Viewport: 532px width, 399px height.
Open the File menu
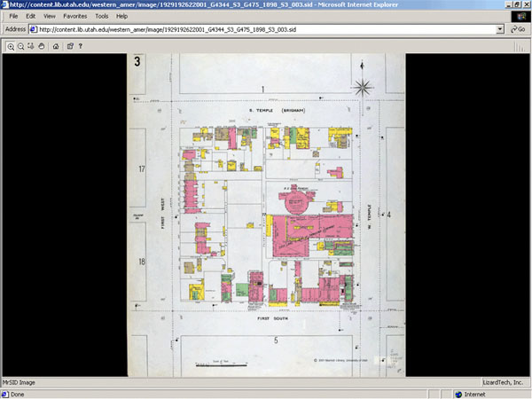pos(12,16)
